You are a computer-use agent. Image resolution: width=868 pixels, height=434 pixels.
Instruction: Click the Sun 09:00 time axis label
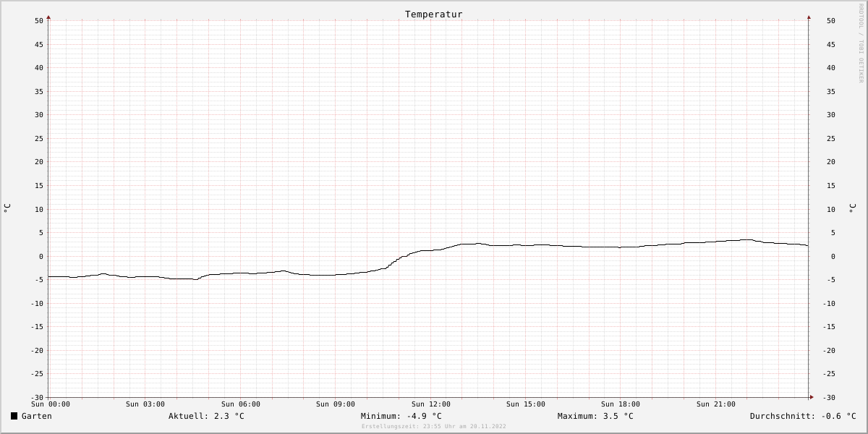336,404
